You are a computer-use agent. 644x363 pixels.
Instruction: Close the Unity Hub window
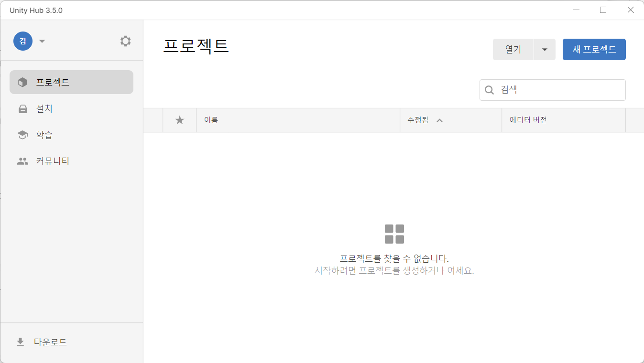point(631,10)
